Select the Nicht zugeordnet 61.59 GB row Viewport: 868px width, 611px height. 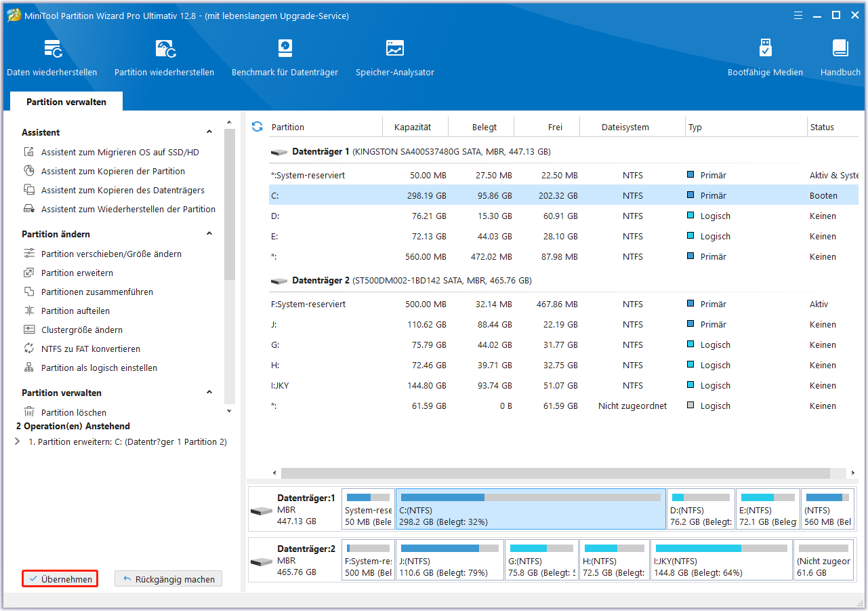tap(564, 406)
